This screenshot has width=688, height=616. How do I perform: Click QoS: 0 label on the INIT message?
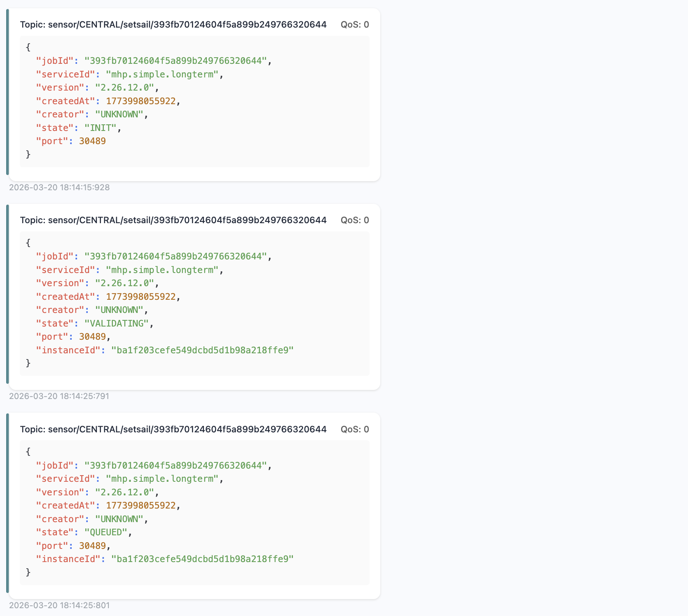pos(354,25)
